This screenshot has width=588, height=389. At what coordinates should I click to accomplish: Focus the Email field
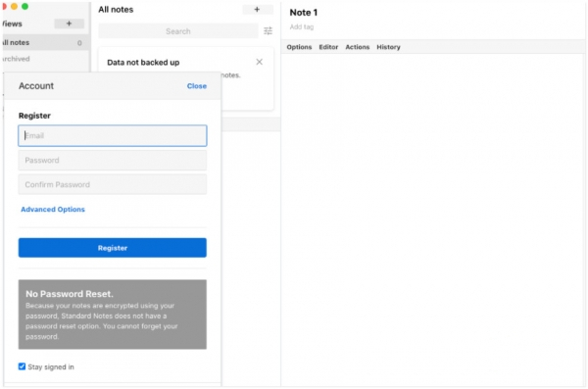pyautogui.click(x=113, y=135)
